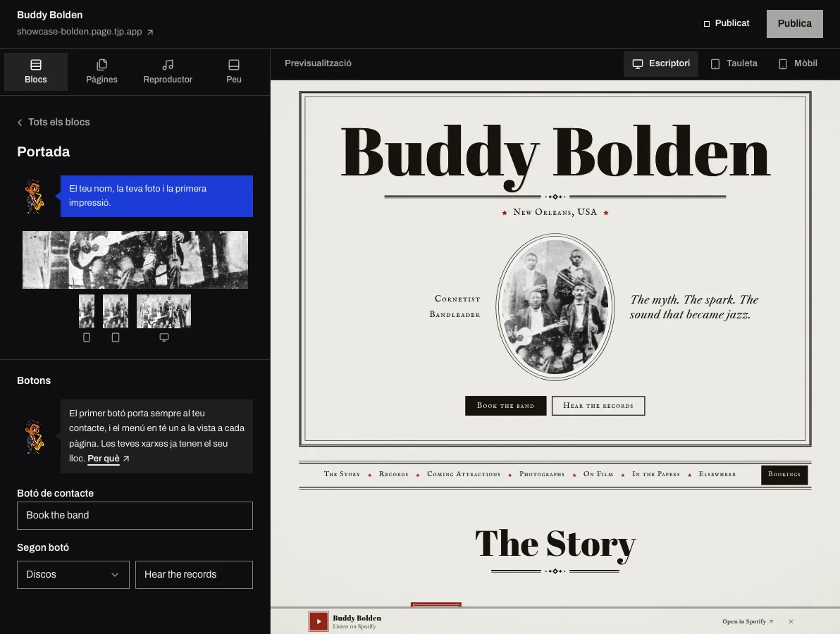The height and width of the screenshot is (634, 840).
Task: Click the Publica button
Action: [x=794, y=23]
